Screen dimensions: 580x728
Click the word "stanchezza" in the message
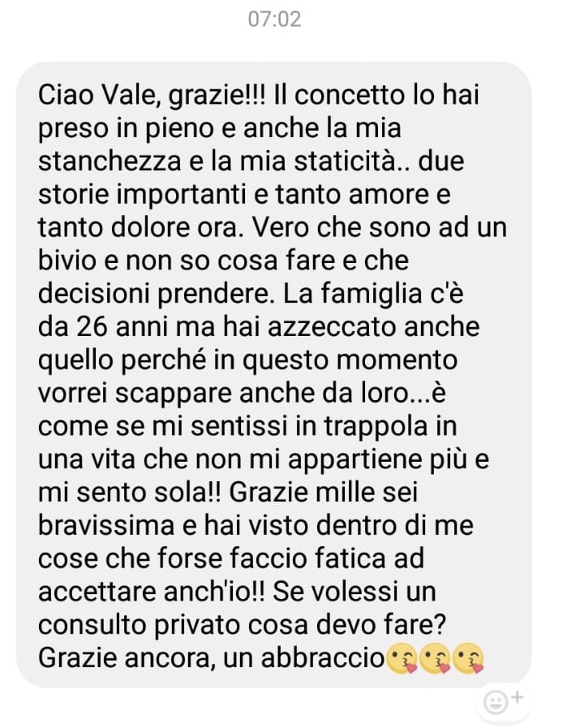coord(110,162)
